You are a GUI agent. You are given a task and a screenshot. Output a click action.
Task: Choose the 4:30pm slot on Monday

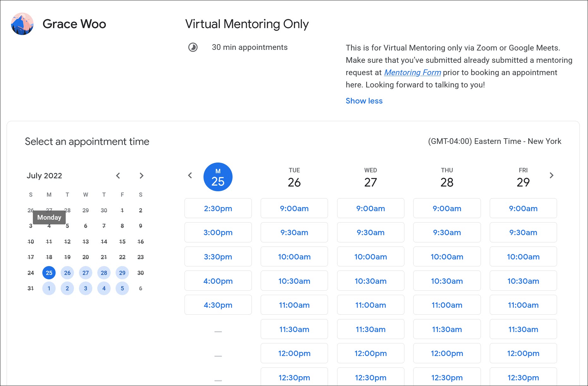pyautogui.click(x=218, y=305)
